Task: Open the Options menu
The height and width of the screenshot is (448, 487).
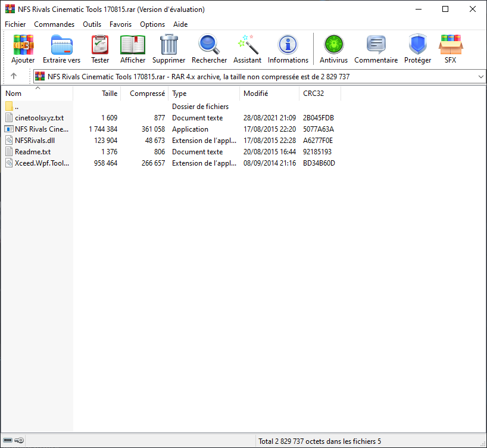Action: click(152, 24)
